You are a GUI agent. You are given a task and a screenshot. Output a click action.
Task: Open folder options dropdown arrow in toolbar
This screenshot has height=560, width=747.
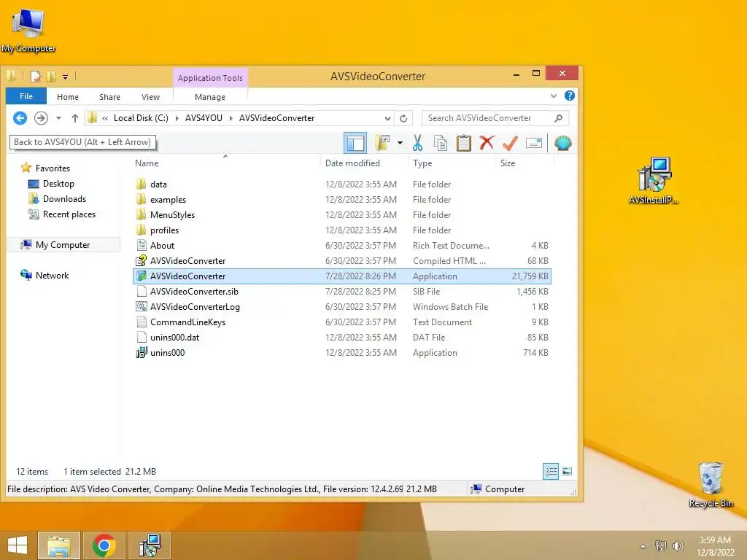pyautogui.click(x=400, y=142)
